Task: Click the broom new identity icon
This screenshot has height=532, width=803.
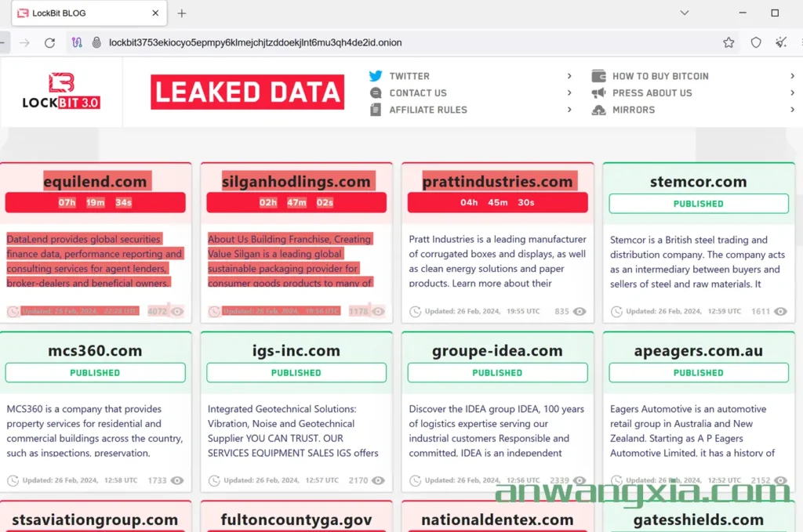Action: (x=781, y=42)
